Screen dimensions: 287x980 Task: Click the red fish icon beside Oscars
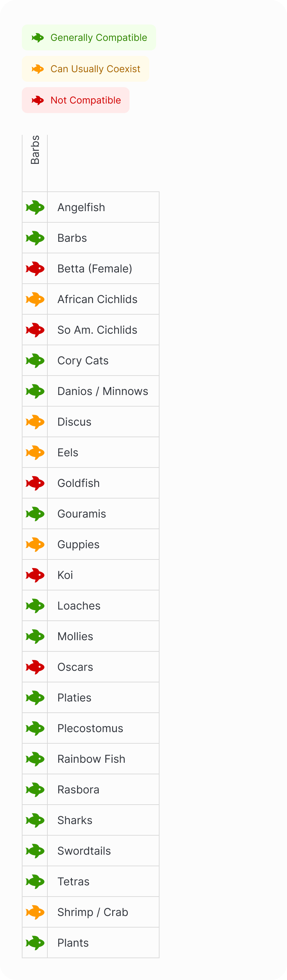35,667
